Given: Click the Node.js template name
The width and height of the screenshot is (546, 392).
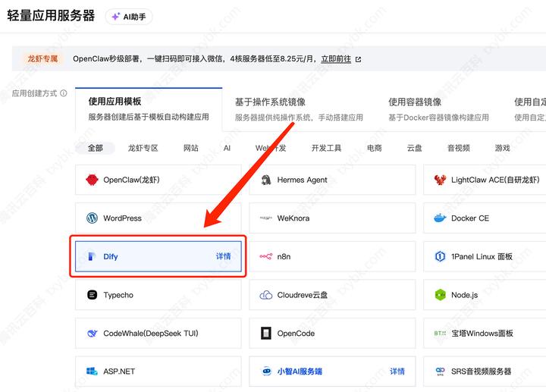Looking at the screenshot, I should (x=465, y=295).
